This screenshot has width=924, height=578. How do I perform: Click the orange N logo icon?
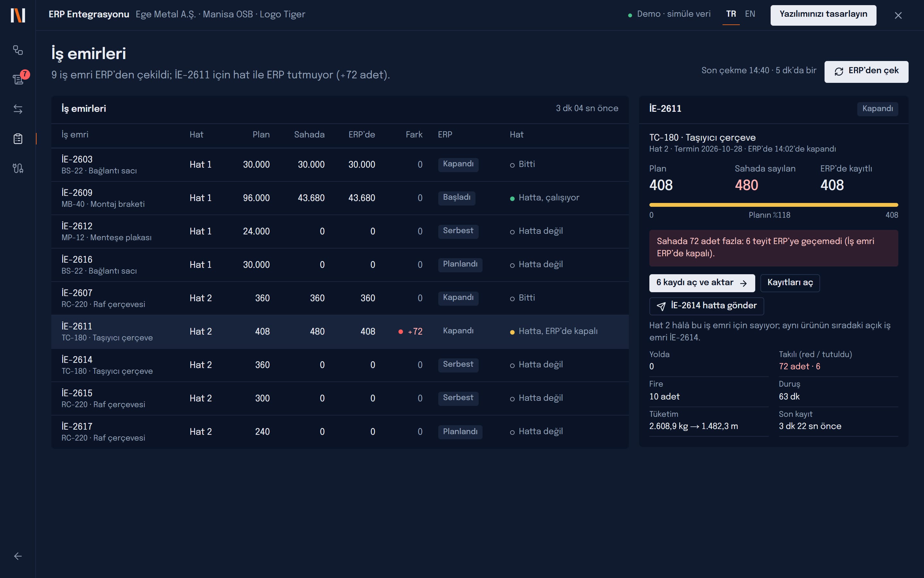pos(18,15)
